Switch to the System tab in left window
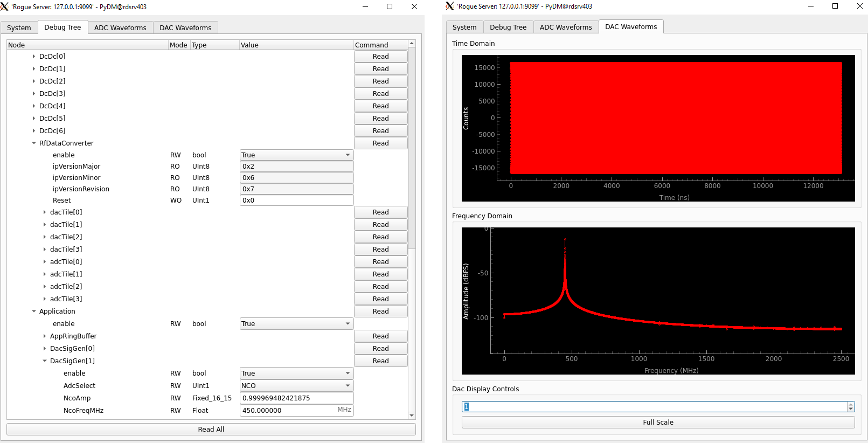This screenshot has width=868, height=443. [19, 28]
